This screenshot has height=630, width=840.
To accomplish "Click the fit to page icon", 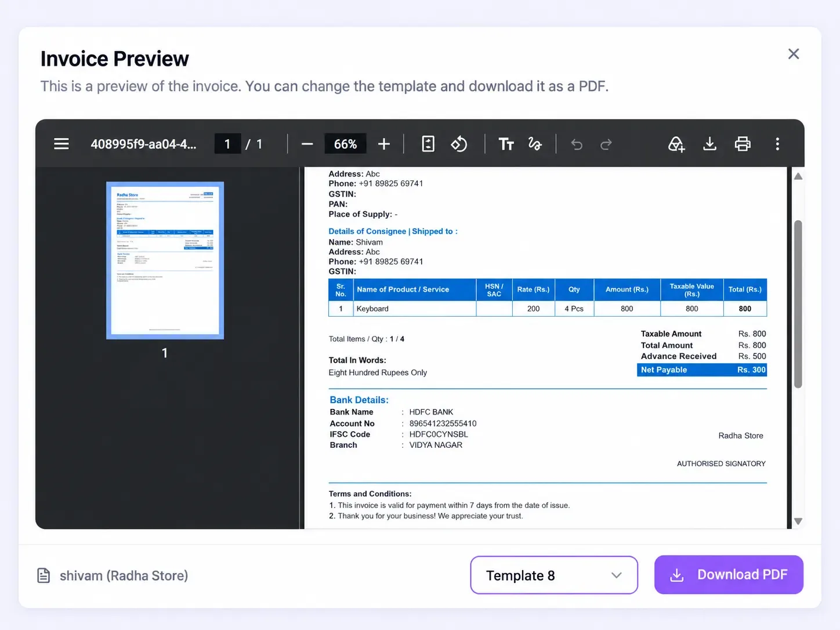I will (x=428, y=144).
